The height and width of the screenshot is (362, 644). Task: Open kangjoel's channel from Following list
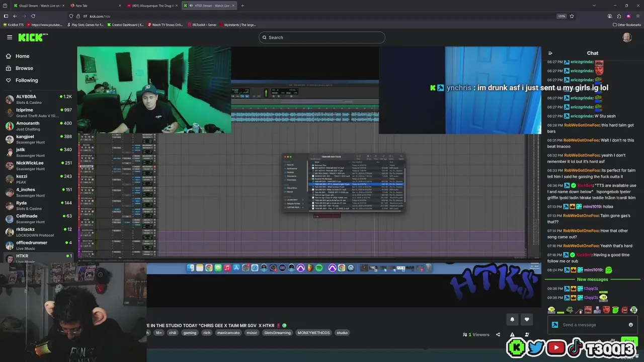(39, 139)
